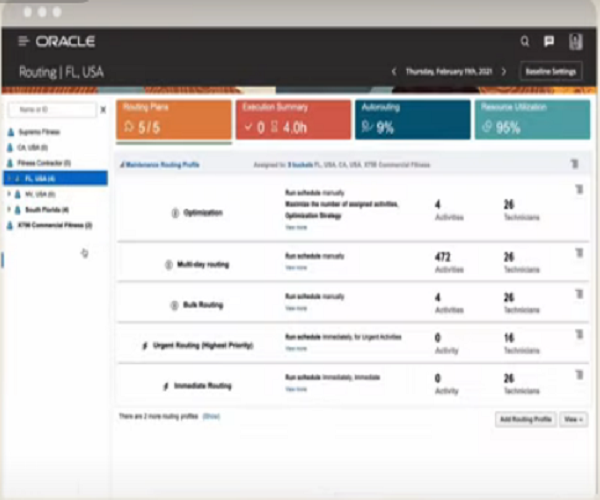Click View more under Urgent Routing

(x=296, y=349)
